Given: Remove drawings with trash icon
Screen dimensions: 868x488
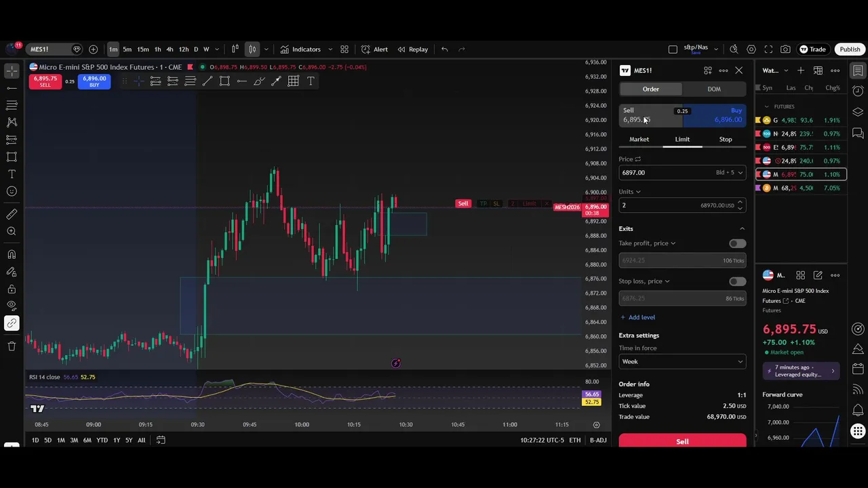Looking at the screenshot, I should (x=12, y=346).
